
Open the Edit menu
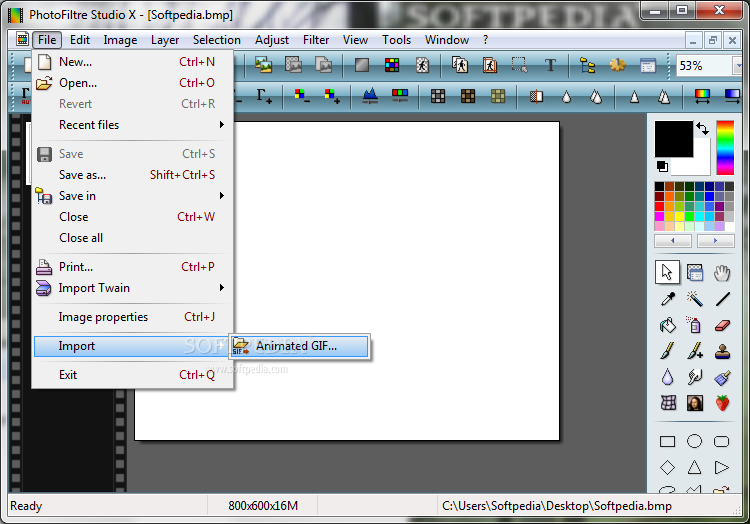(x=80, y=40)
